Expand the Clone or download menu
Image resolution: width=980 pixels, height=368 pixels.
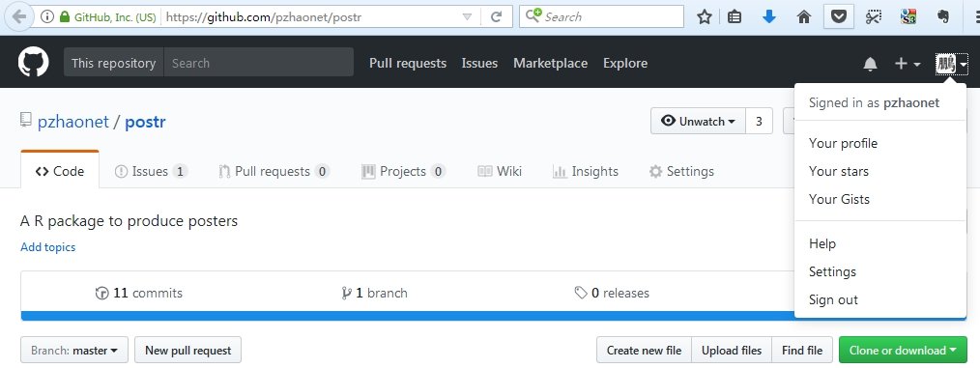click(903, 351)
